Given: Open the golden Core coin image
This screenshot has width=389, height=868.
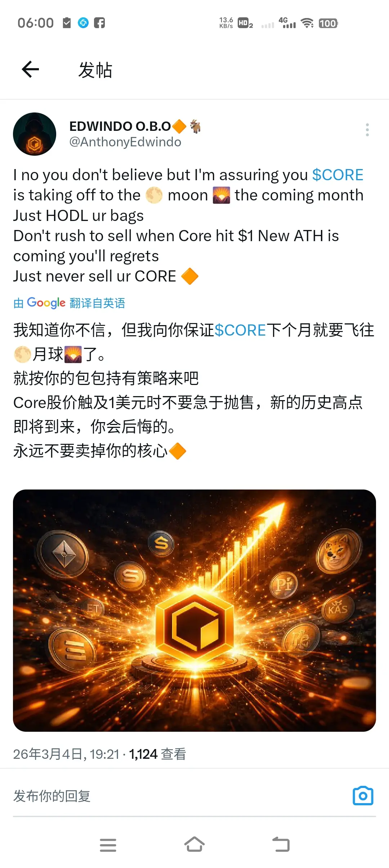Looking at the screenshot, I should click(194, 610).
